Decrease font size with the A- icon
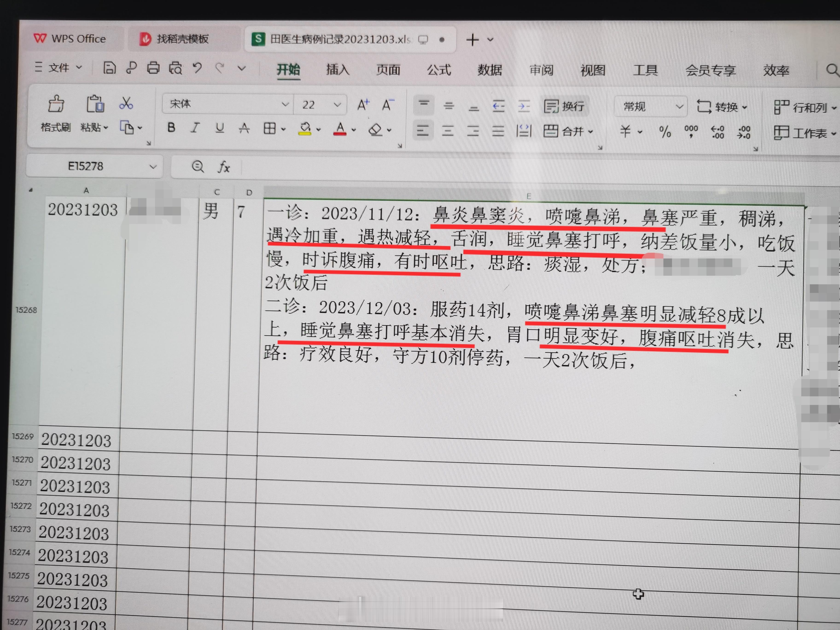 coord(388,105)
